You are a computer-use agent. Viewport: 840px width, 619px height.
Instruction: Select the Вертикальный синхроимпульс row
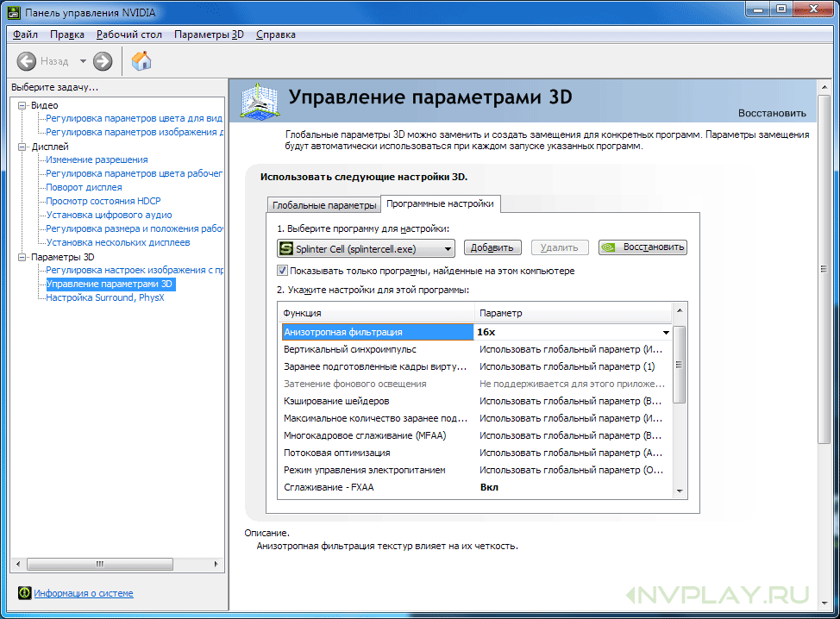(x=476, y=349)
